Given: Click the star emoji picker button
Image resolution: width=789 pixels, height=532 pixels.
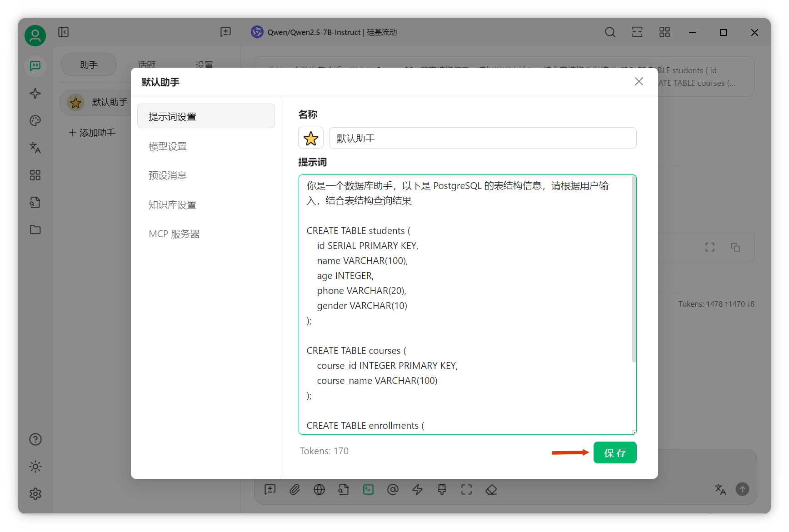Looking at the screenshot, I should click(x=311, y=138).
